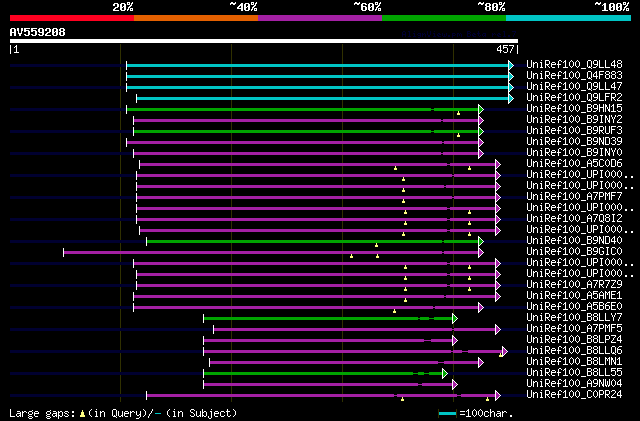Select the UniRef100_B9GIC0 label
This screenshot has width=640, height=421.
tap(574, 252)
